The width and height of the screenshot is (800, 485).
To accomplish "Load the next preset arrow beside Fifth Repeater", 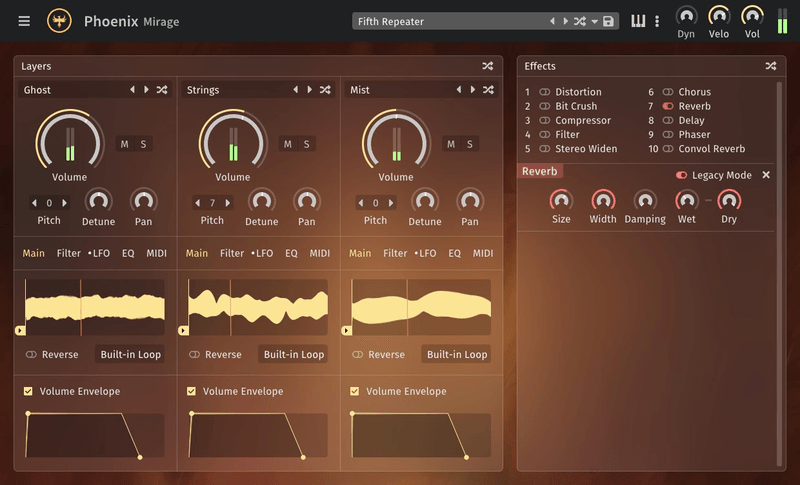I will coord(565,21).
